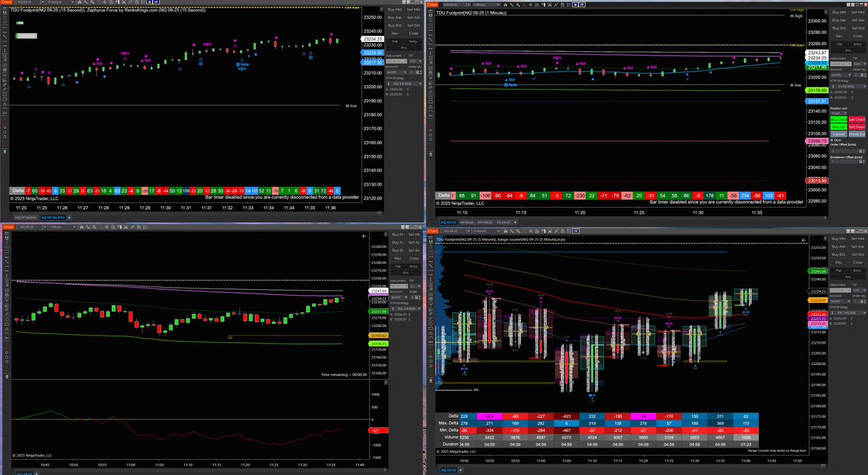
Task: Expand ATM Strategy dropdown in 15 Second chart trader
Action: tap(404, 84)
